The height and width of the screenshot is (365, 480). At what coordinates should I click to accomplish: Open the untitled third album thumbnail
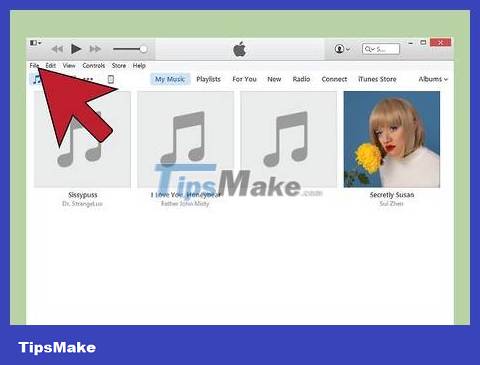tap(289, 139)
